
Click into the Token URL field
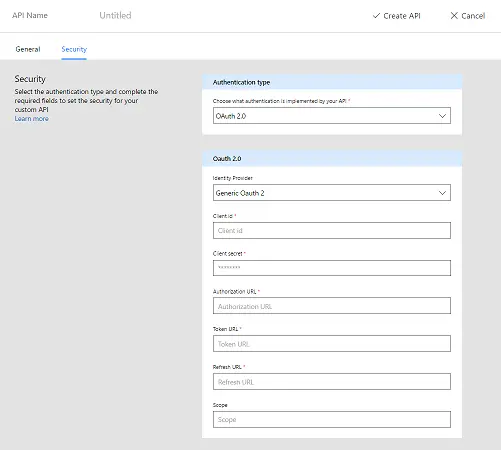point(332,344)
